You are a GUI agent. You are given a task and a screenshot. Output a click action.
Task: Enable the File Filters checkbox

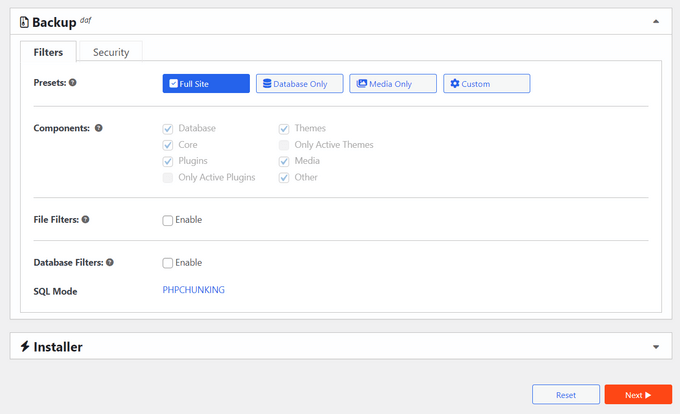[x=168, y=220]
